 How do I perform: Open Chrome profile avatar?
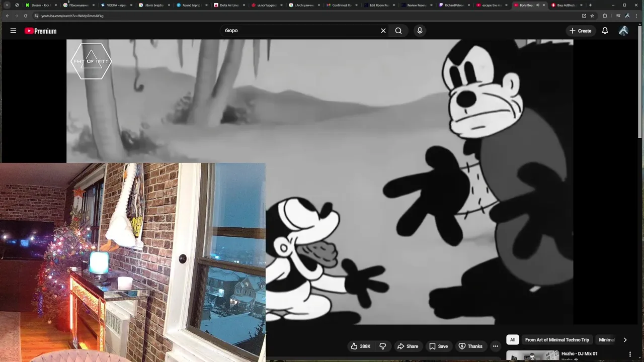coord(627,16)
